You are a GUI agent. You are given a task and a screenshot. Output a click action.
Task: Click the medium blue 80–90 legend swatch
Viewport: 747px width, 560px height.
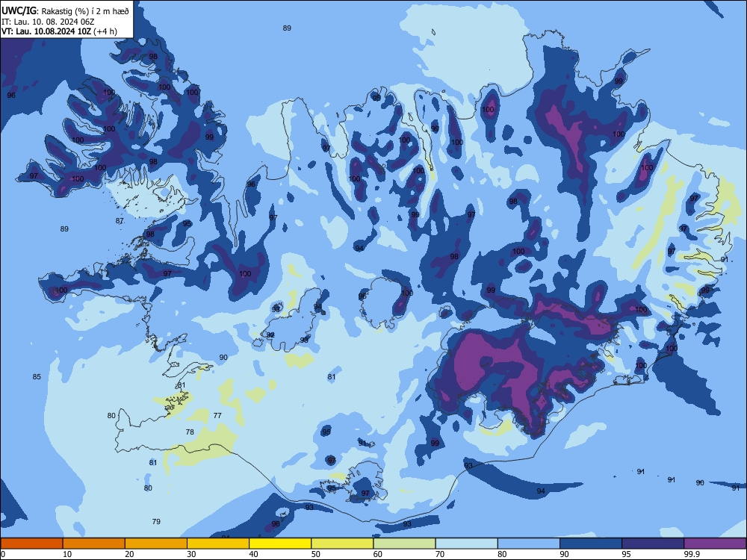[529, 544]
